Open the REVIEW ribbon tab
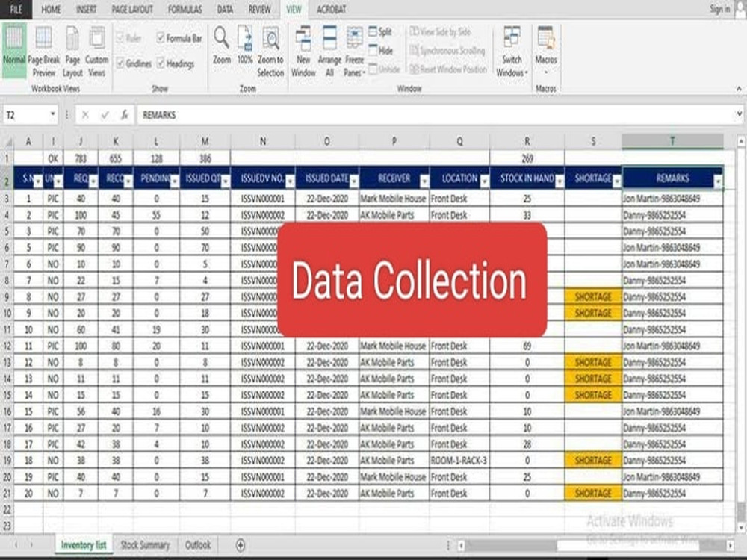The width and height of the screenshot is (747, 560). 259,10
